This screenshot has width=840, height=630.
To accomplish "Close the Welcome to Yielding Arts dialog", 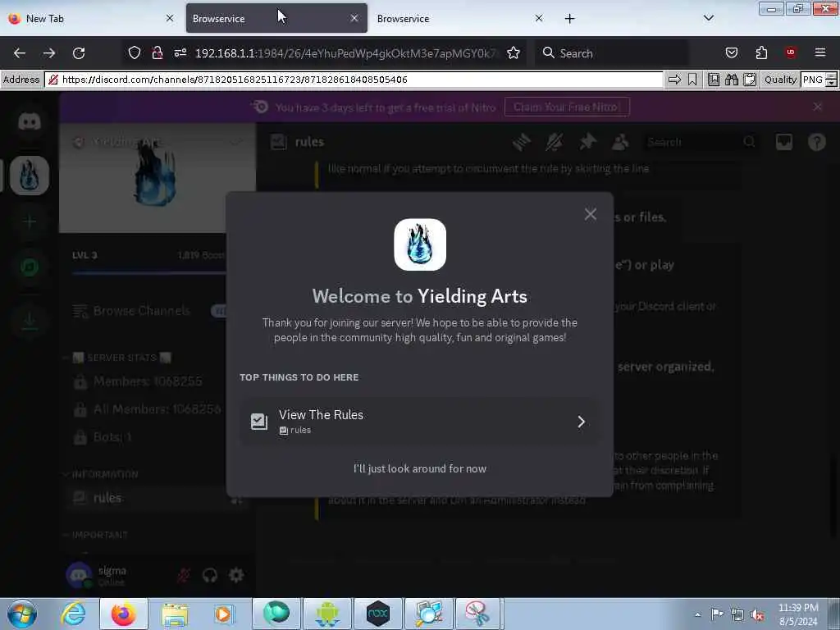I will coord(590,214).
